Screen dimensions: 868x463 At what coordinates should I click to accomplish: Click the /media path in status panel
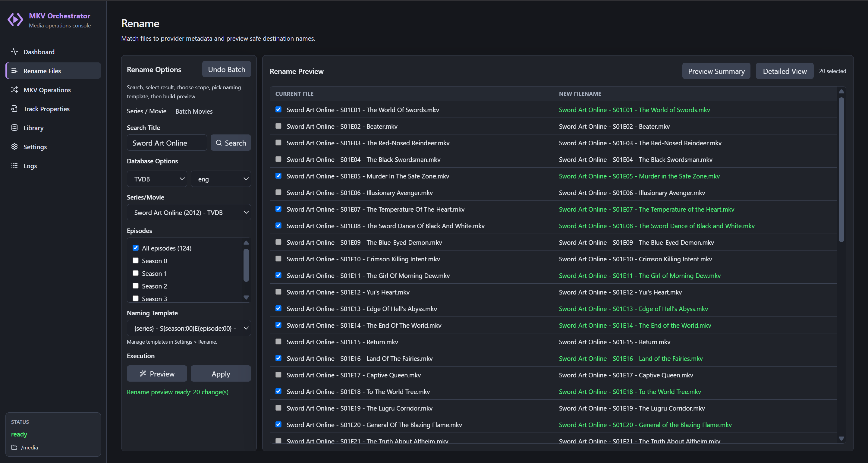(30, 448)
